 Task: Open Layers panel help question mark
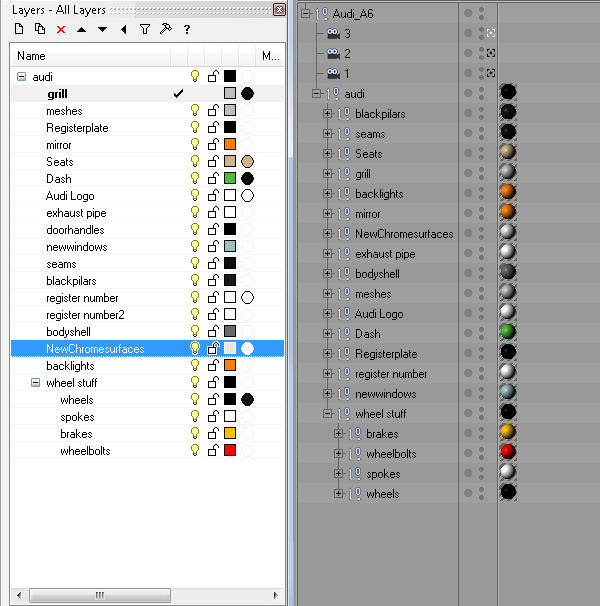187,29
